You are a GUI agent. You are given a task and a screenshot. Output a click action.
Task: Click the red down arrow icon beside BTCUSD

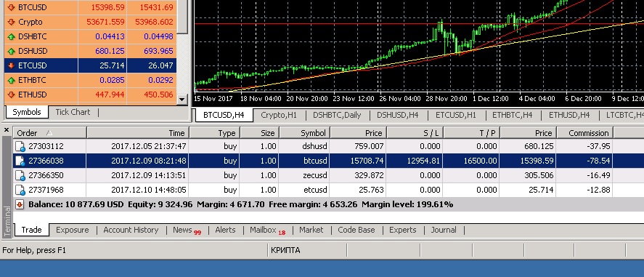pyautogui.click(x=11, y=7)
